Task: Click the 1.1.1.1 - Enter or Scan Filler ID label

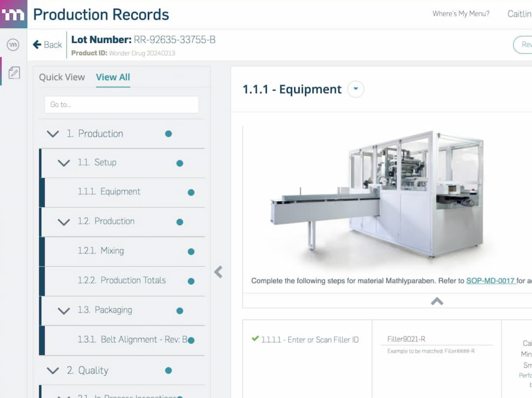Action: point(310,340)
